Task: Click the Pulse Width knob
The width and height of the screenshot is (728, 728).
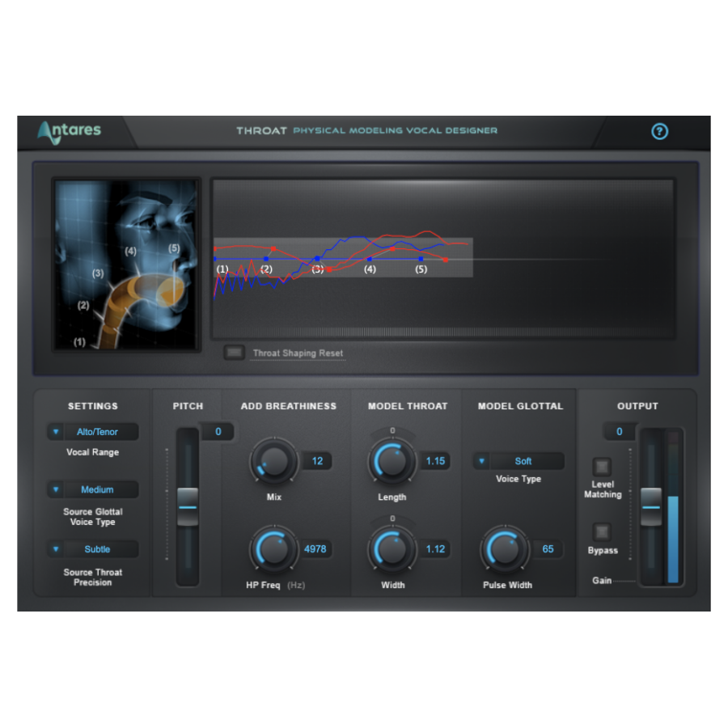Action: (505, 549)
